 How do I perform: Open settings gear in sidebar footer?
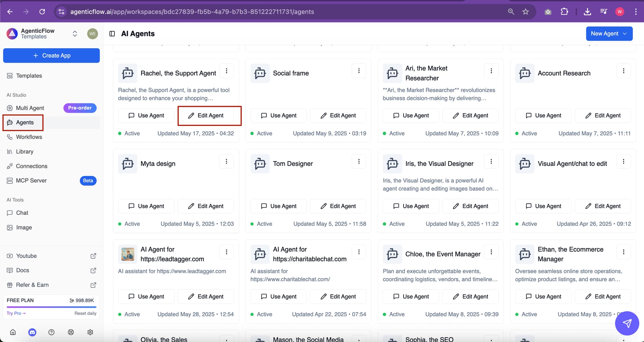click(90, 332)
